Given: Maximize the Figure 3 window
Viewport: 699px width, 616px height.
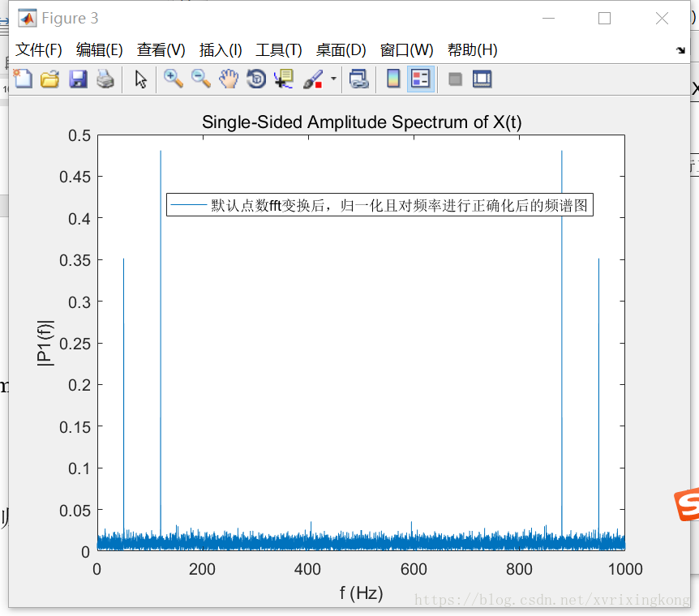Looking at the screenshot, I should pyautogui.click(x=604, y=19).
